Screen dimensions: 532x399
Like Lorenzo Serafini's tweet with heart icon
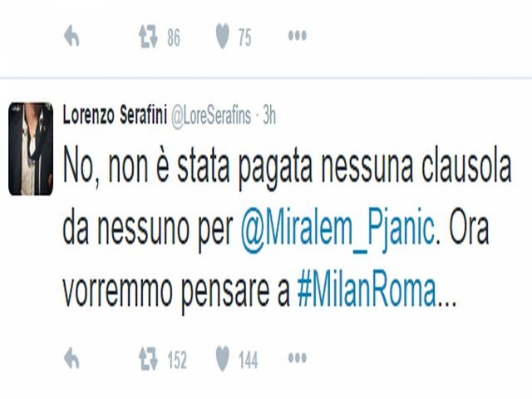(x=222, y=358)
